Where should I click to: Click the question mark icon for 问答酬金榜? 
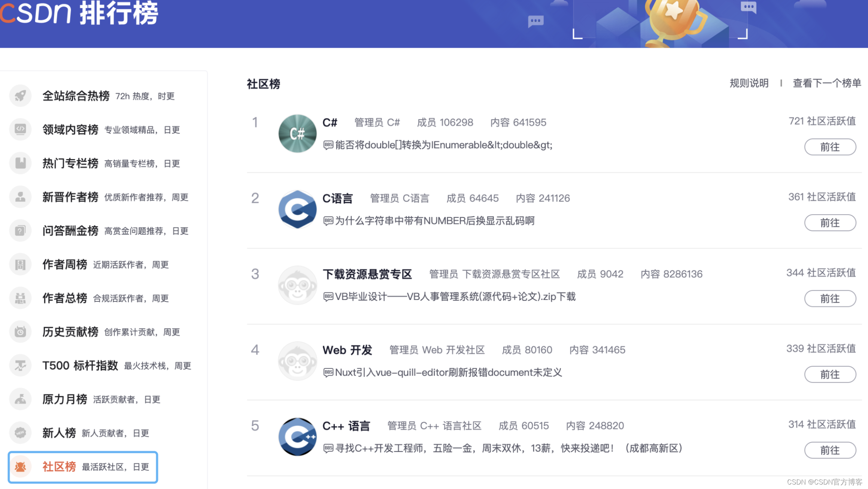click(20, 231)
